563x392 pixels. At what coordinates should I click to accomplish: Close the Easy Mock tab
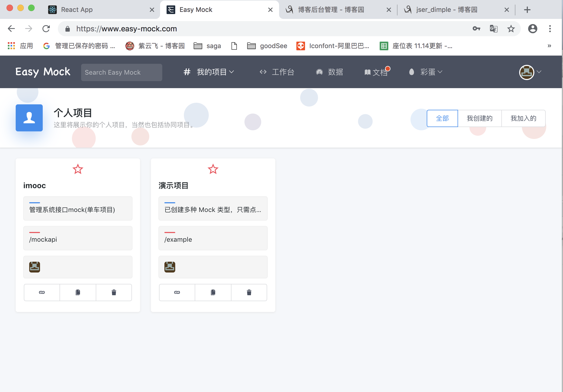tap(270, 10)
